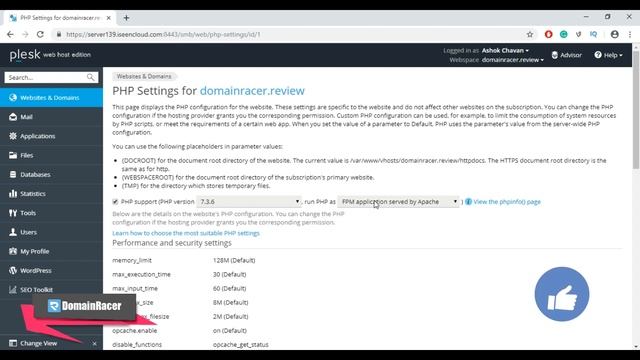Viewport: 640px width, 360px height.
Task: Open the Help dropdown menu
Action: (x=608, y=55)
